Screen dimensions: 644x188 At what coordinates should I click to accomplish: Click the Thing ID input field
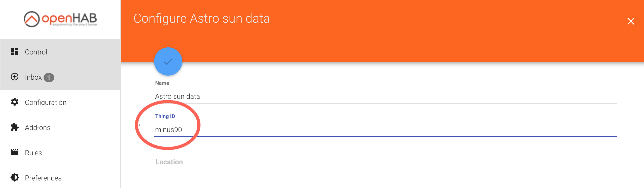coord(385,130)
